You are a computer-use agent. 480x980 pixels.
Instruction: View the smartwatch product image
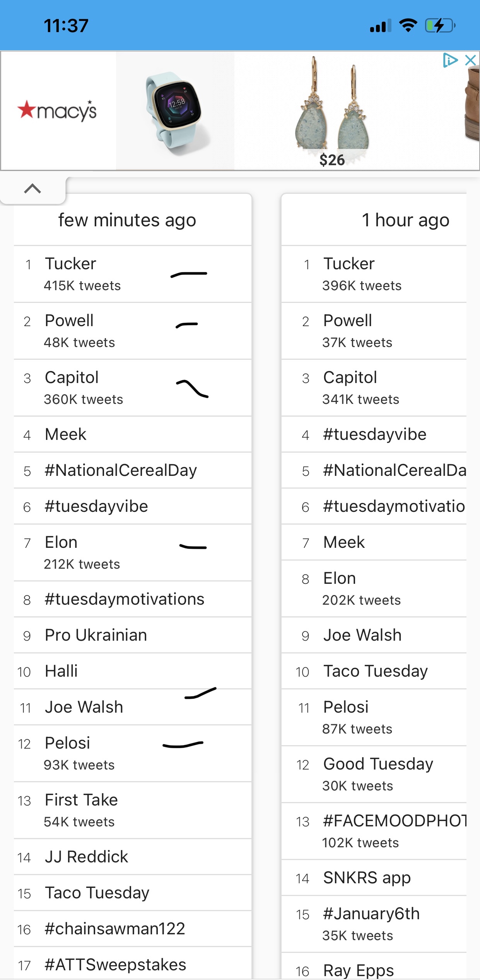point(175,111)
